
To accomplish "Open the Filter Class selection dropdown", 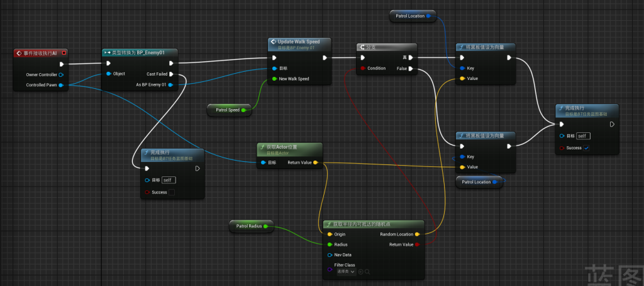I will pos(346,272).
